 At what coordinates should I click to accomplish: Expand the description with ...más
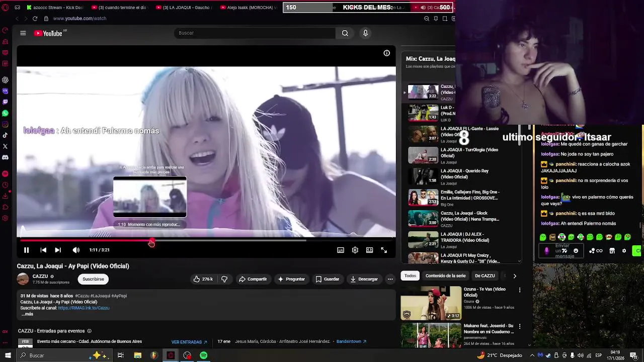pos(27,314)
